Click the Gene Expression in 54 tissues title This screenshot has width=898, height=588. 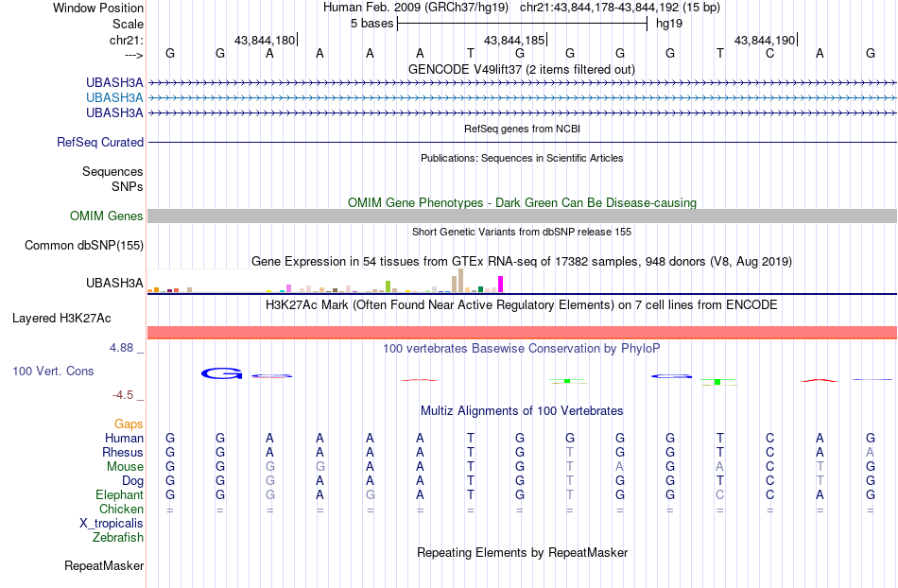click(522, 262)
